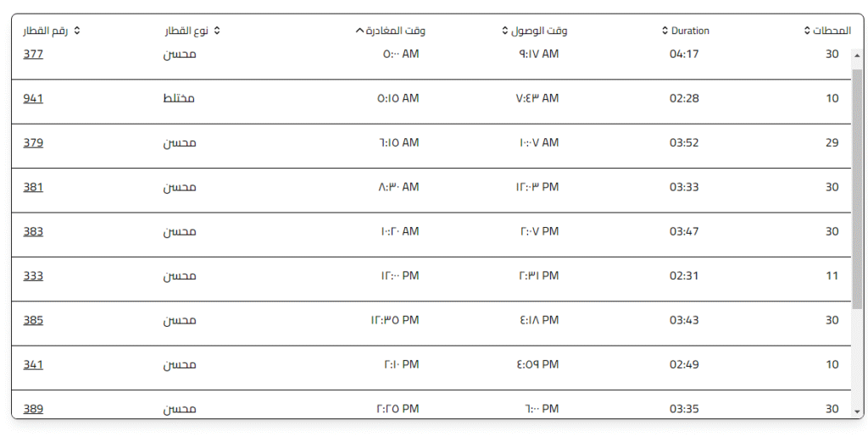This screenshot has width=868, height=437.
Task: Sort by وقت المغادرة header text
Action: (x=396, y=30)
